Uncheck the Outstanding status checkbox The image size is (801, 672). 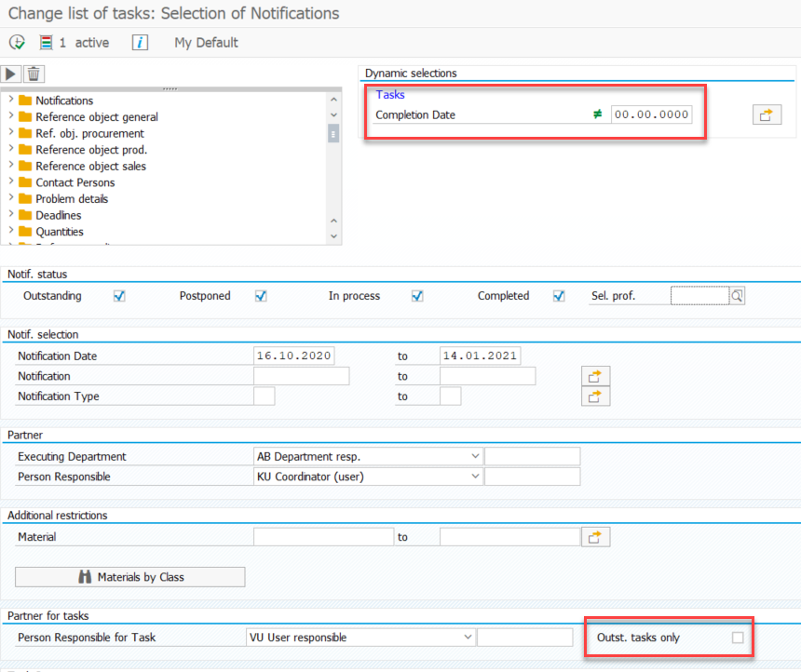119,296
